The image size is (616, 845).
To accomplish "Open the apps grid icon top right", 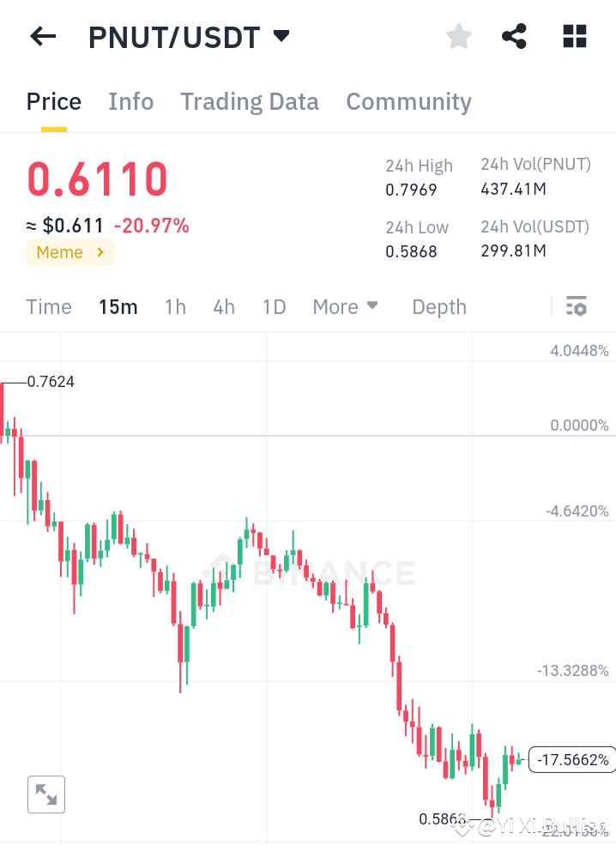I will [573, 36].
